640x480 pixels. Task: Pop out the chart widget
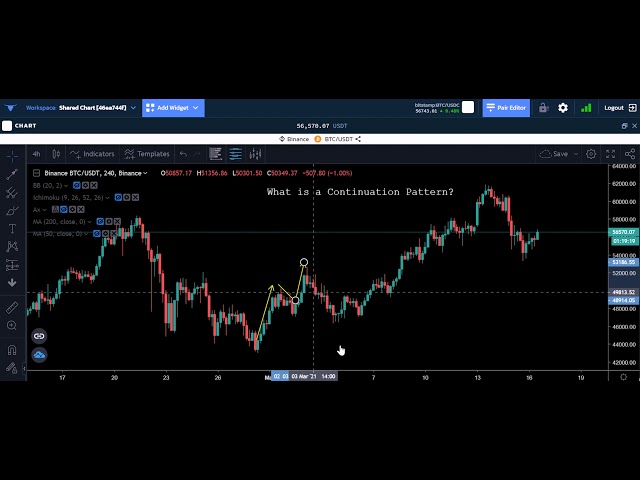pos(624,126)
